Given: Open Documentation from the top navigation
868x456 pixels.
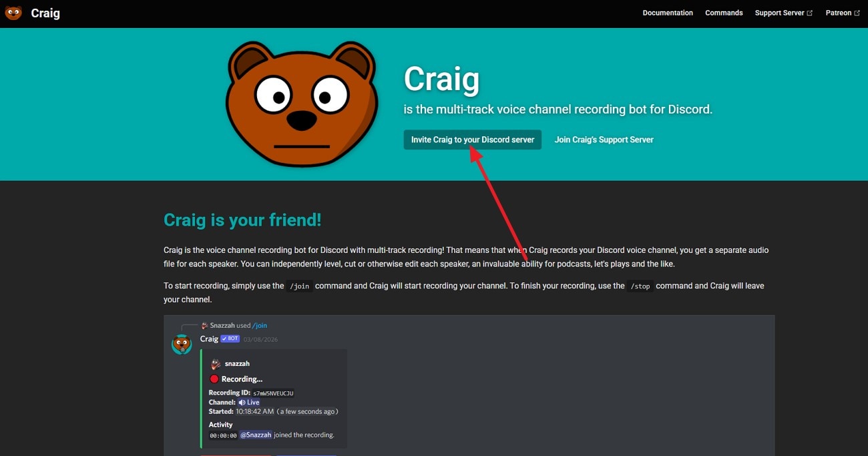Looking at the screenshot, I should 667,13.
